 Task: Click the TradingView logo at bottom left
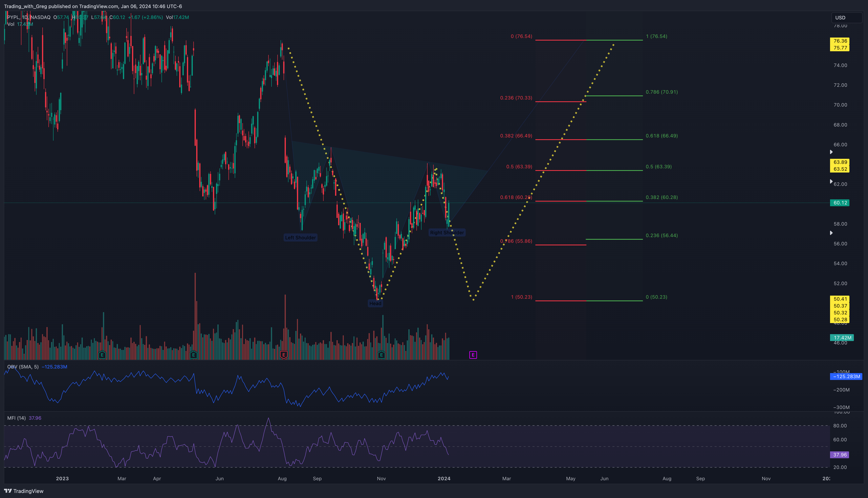pyautogui.click(x=24, y=491)
